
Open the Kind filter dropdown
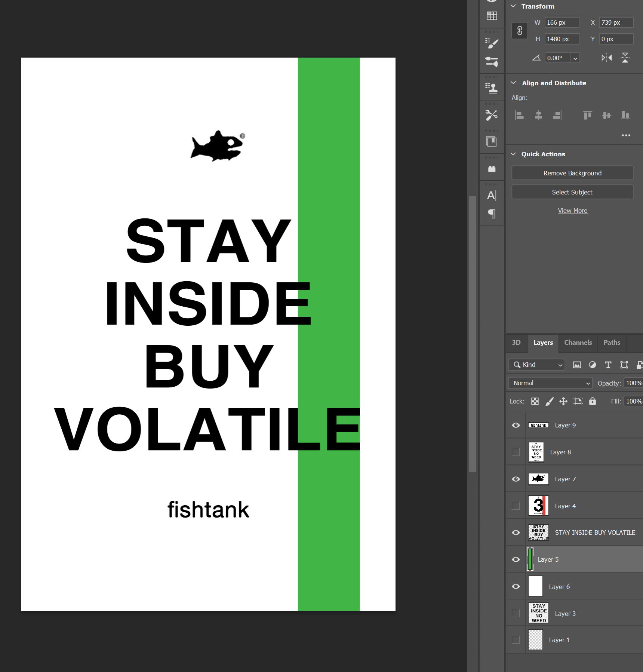[x=536, y=365]
